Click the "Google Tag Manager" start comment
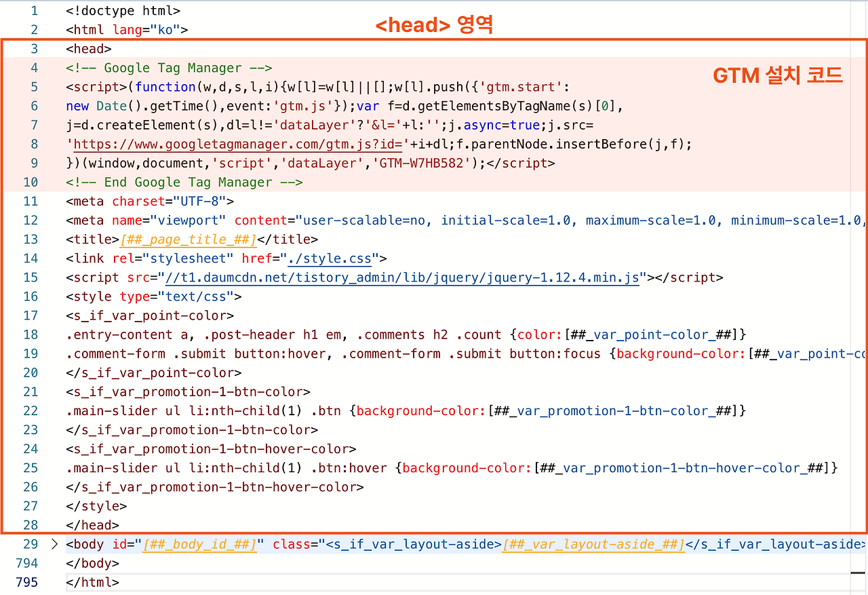Screen dimensions: 868x595 coord(169,68)
